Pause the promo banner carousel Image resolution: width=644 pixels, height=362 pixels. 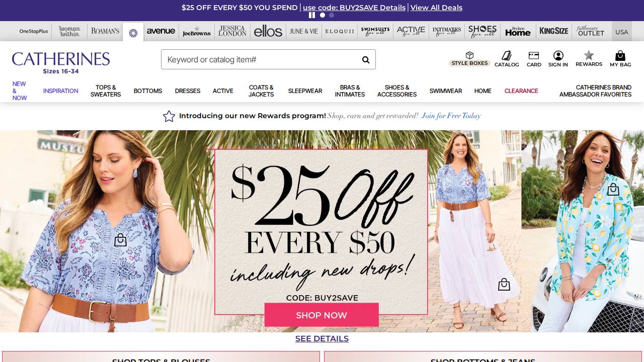(x=312, y=15)
